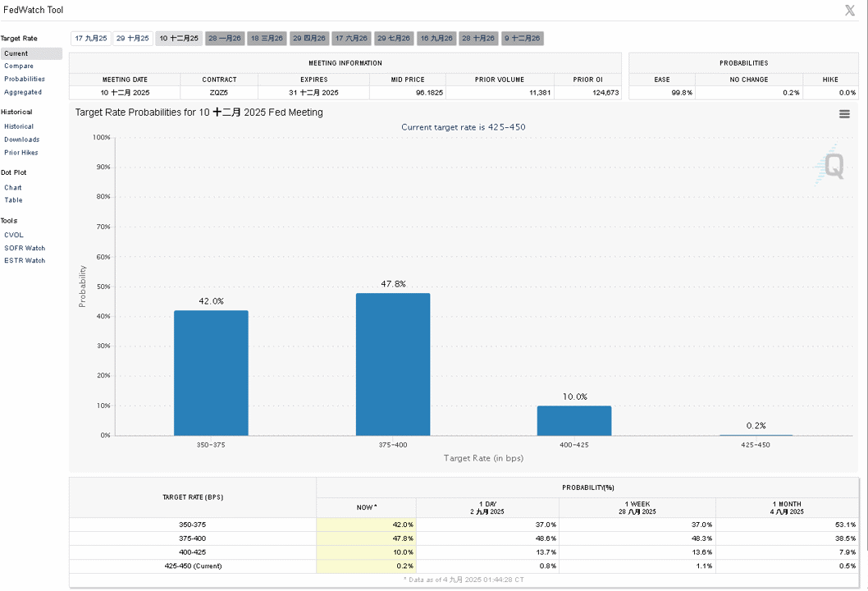868x591 pixels.
Task: Select the 16 九月26 meeting tab
Action: [436, 39]
